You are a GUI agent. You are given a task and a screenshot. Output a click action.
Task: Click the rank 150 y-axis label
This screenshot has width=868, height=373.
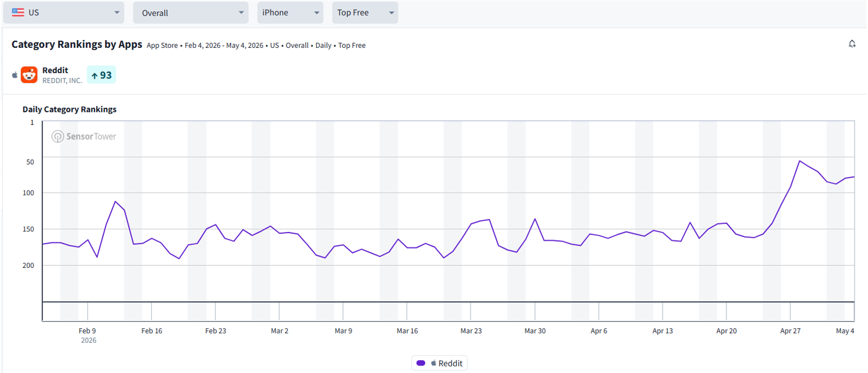click(28, 229)
